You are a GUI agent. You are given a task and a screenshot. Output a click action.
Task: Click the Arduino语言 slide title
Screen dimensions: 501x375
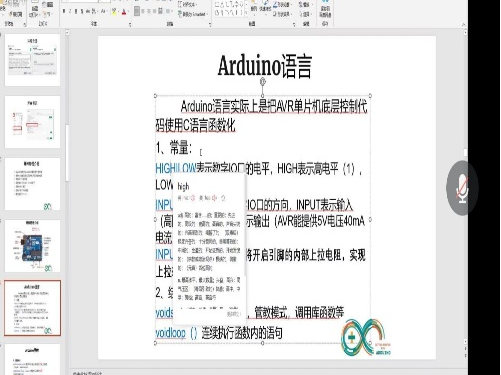click(265, 66)
